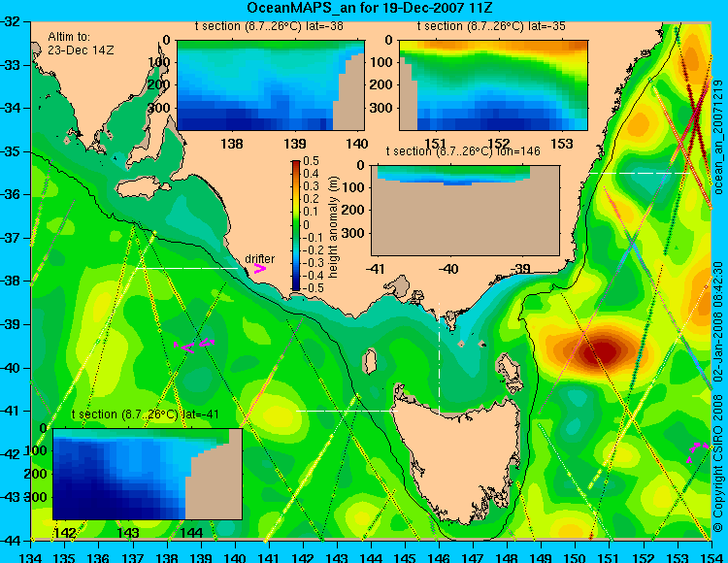Click the 147 longitude label on the bottom axis

[x=474, y=557]
